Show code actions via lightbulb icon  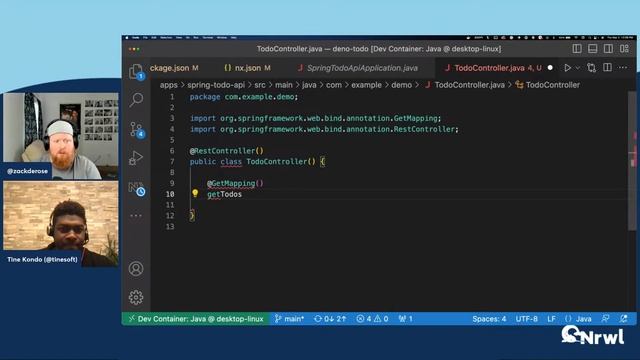point(195,193)
